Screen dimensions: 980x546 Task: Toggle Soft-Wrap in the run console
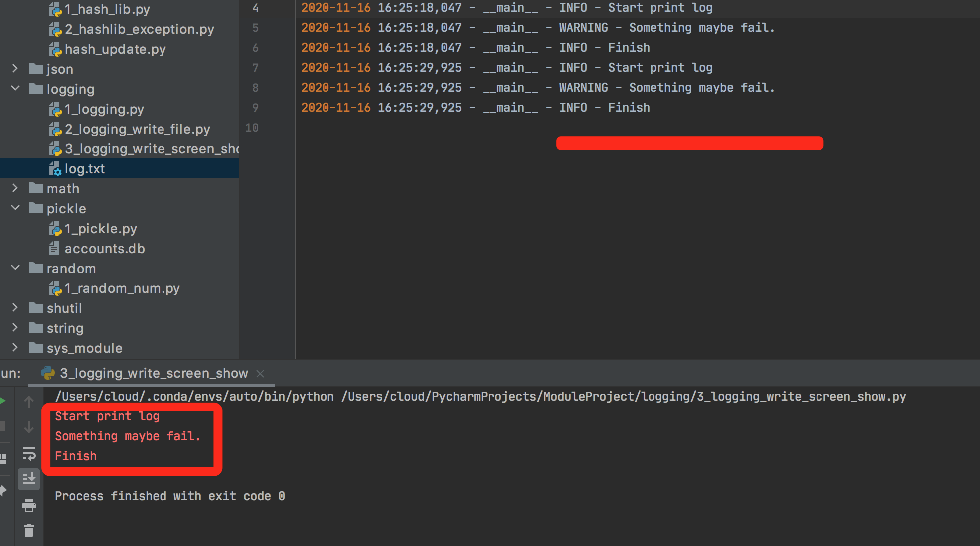29,454
